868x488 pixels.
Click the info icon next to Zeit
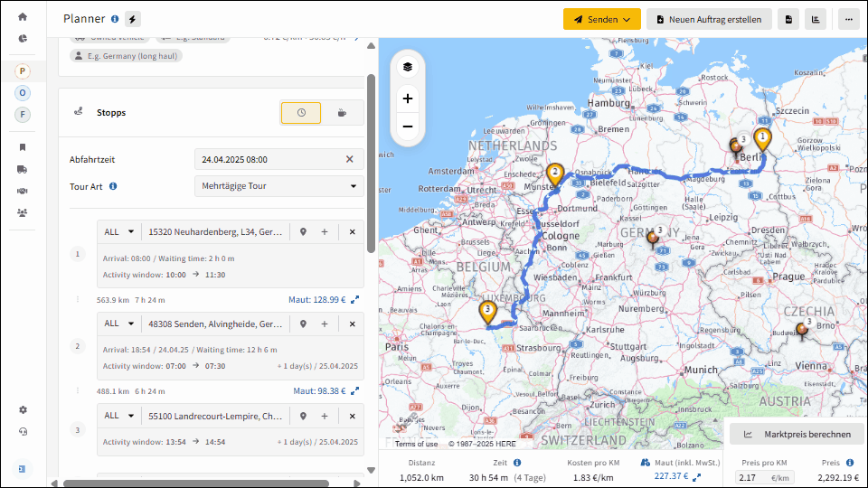click(517, 463)
